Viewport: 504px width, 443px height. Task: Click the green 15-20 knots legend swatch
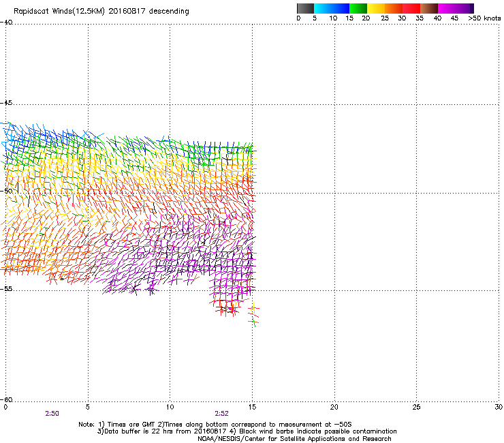pyautogui.click(x=358, y=8)
